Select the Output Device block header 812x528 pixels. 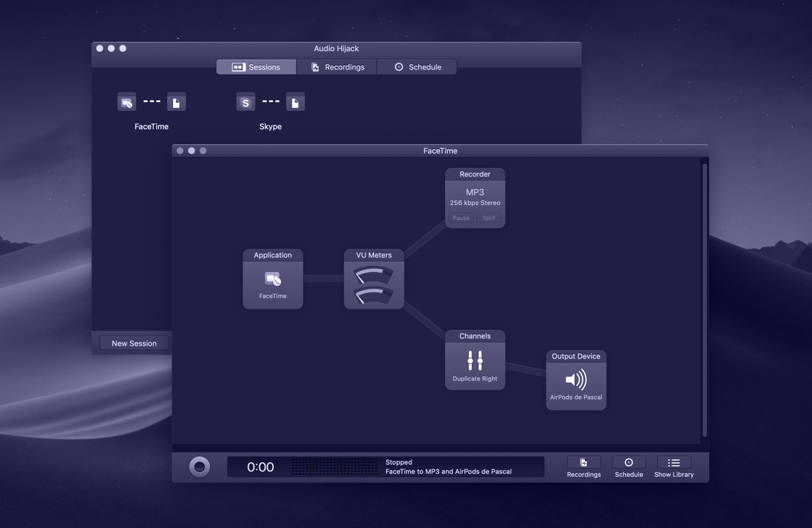(576, 356)
